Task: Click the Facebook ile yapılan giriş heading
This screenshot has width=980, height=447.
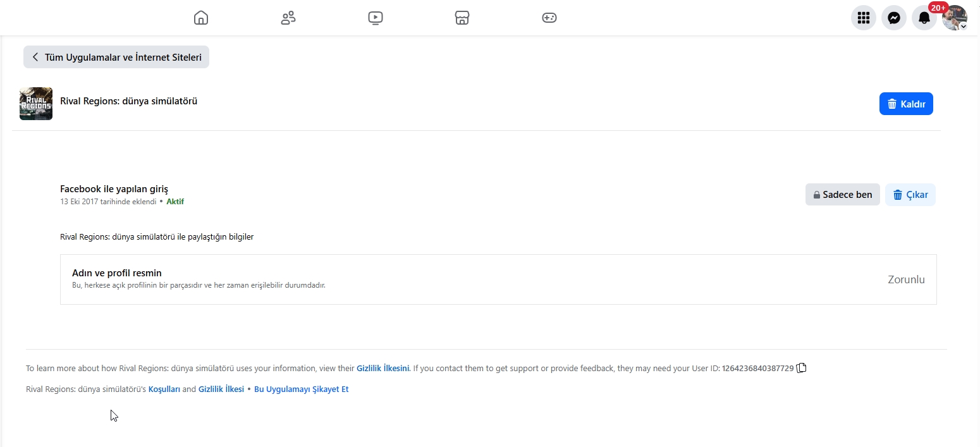Action: 114,188
